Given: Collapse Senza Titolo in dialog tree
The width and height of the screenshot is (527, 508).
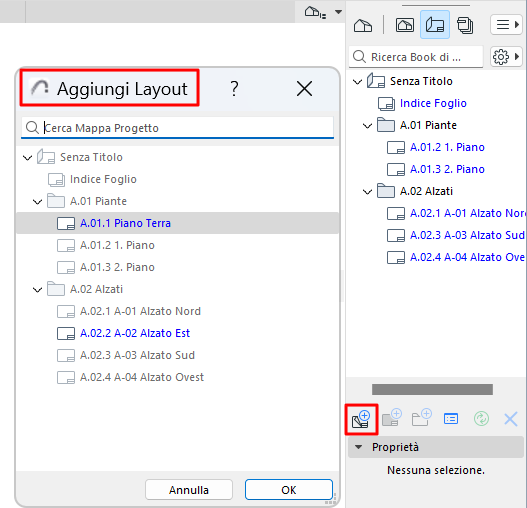Looking at the screenshot, I should click(x=27, y=157).
